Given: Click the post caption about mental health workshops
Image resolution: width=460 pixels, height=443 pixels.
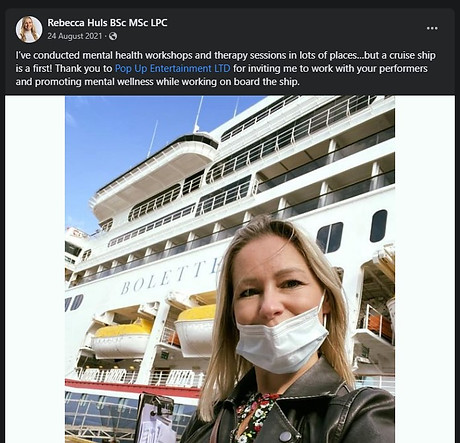Looking at the screenshot, I should coord(226,68).
